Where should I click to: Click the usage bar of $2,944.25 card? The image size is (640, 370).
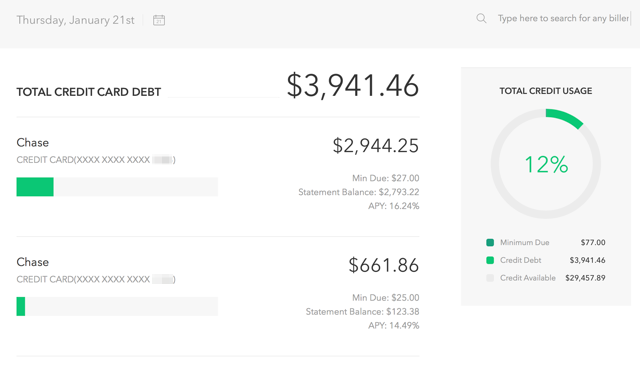pos(117,187)
